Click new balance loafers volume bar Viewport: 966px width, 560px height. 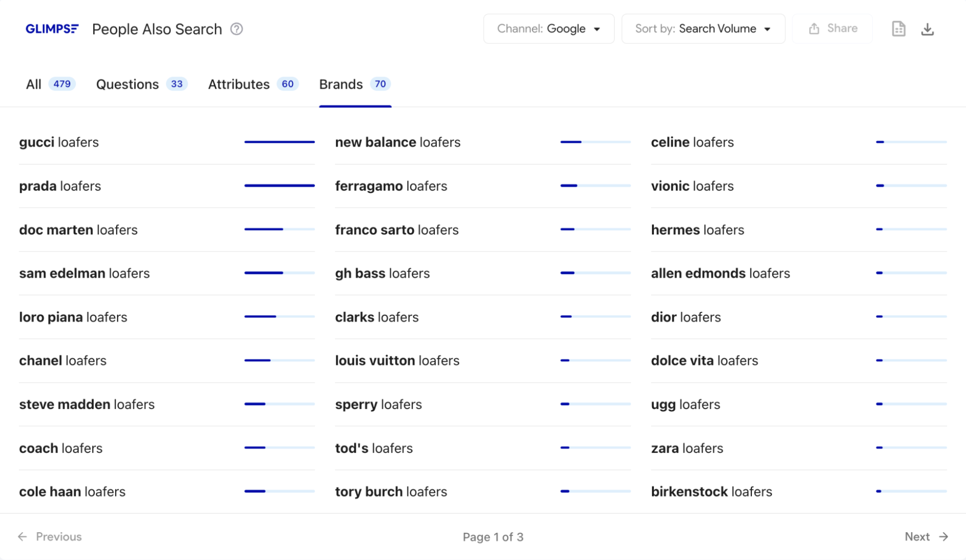[x=595, y=142]
